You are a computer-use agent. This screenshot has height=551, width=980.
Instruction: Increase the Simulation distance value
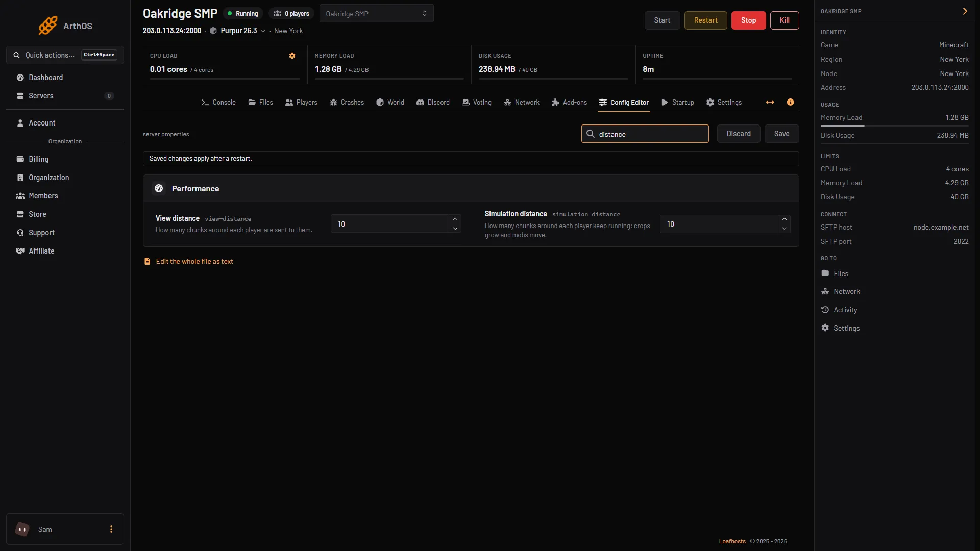(x=784, y=219)
